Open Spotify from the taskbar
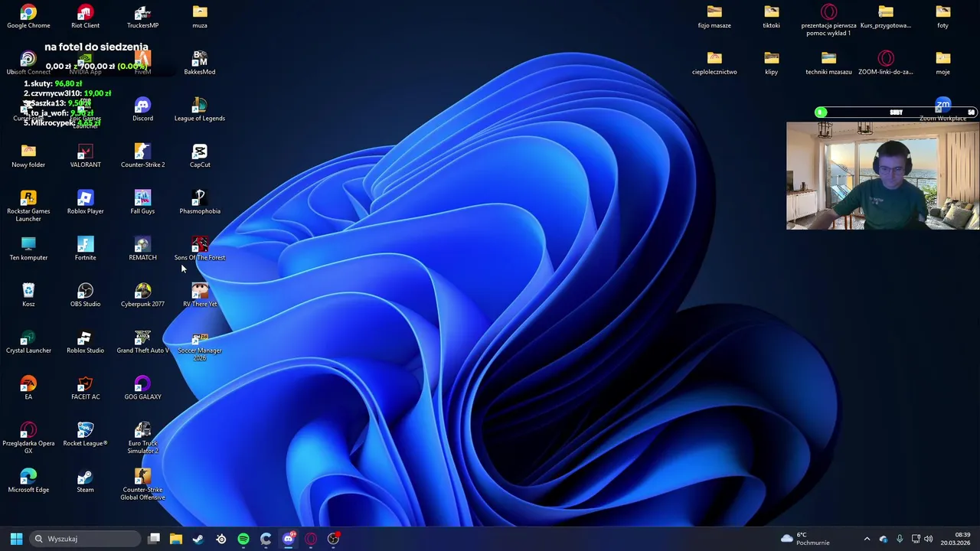The height and width of the screenshot is (551, 980). pyautogui.click(x=243, y=539)
